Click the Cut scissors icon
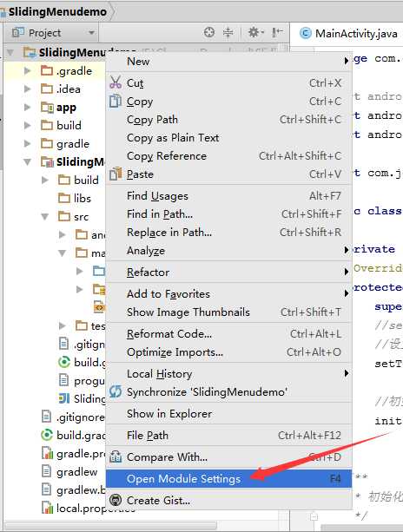 point(116,82)
